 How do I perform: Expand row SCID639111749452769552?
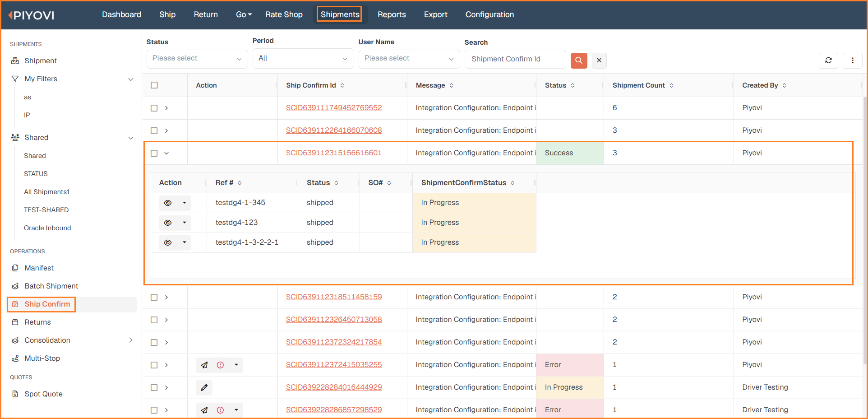166,108
